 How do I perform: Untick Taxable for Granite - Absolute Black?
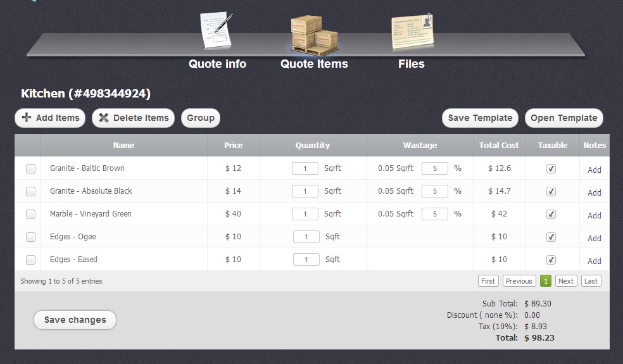[551, 192]
